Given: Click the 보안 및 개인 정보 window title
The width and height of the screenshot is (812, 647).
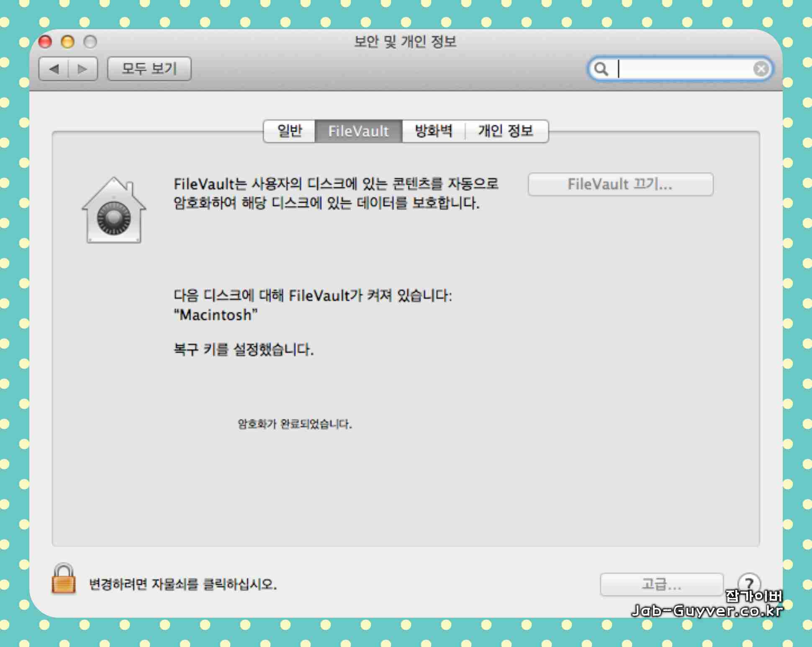Looking at the screenshot, I should coord(405,42).
